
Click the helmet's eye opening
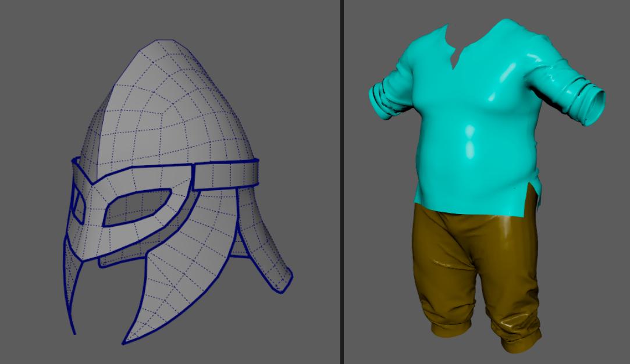click(137, 208)
